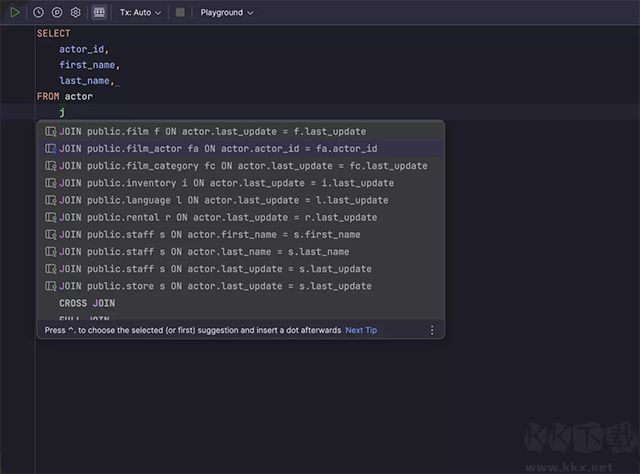Select JOIN public.film f suggestion
This screenshot has width=640, height=474.
click(240, 131)
